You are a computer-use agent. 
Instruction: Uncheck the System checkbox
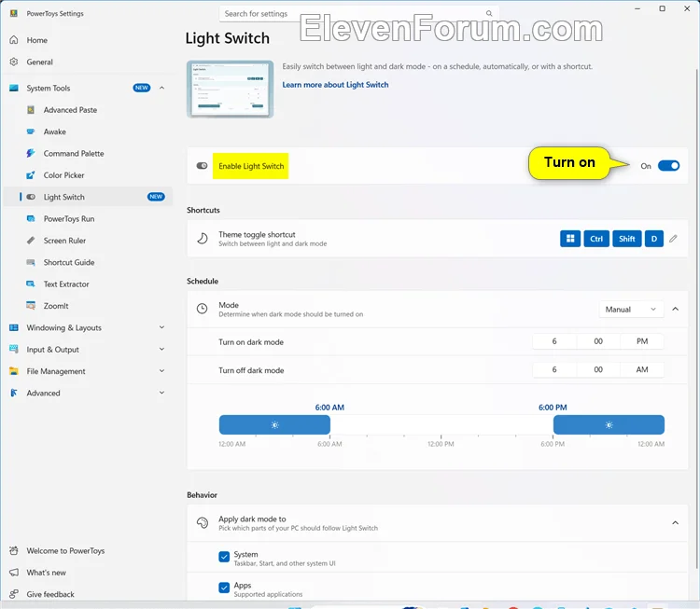pyautogui.click(x=224, y=557)
